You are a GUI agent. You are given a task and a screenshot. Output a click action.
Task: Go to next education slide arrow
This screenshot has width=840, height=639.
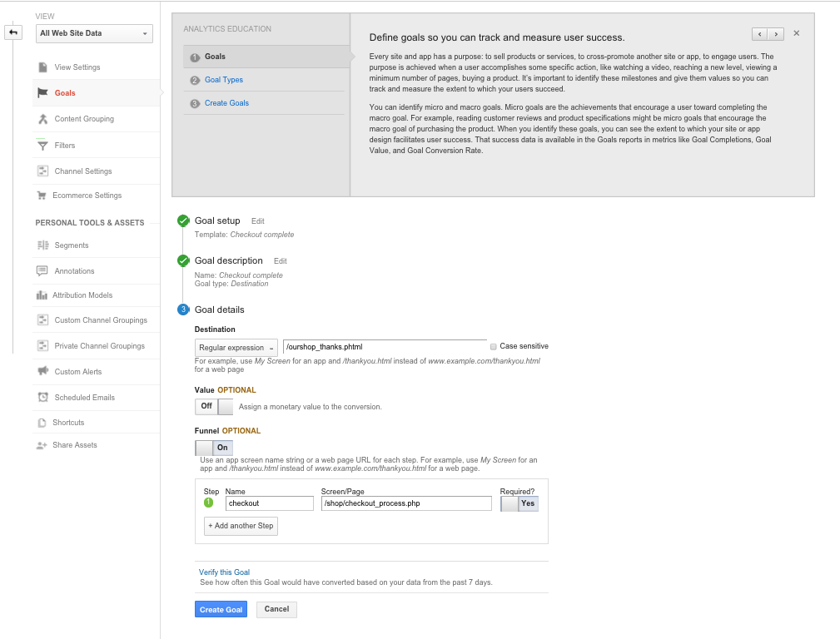point(776,34)
